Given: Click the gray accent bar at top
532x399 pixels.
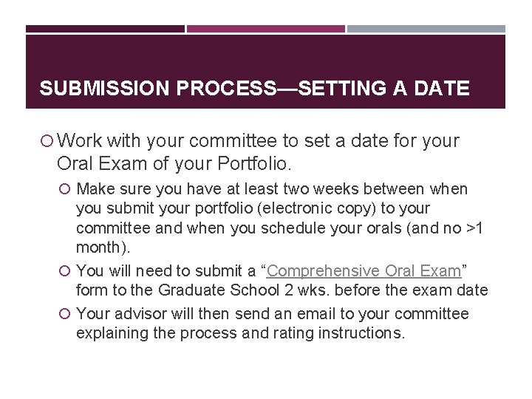Looking at the screenshot, I should pos(426,29).
